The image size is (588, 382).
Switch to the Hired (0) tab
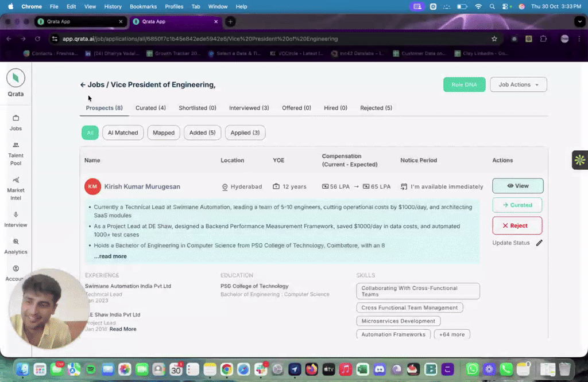coord(335,108)
